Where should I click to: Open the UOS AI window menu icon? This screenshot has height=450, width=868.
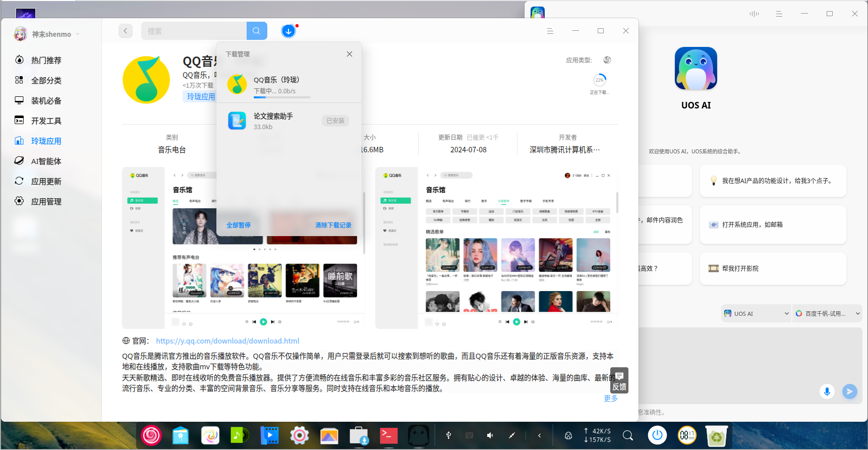tap(779, 14)
